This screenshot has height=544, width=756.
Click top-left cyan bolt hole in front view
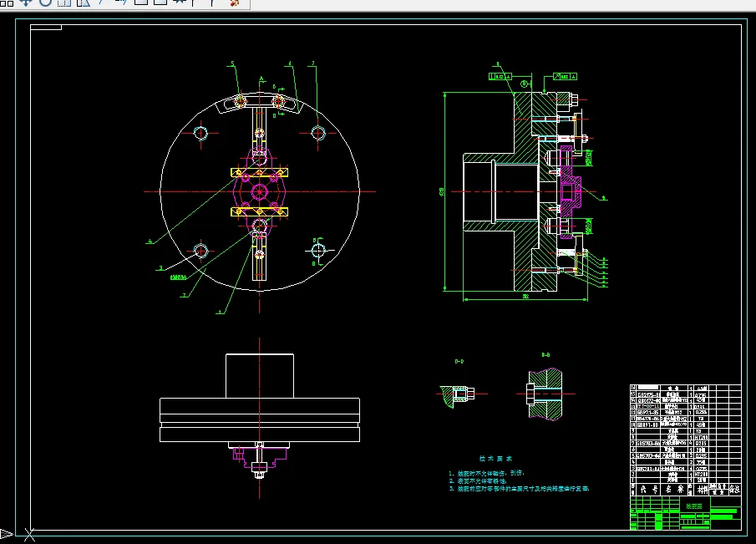click(200, 133)
